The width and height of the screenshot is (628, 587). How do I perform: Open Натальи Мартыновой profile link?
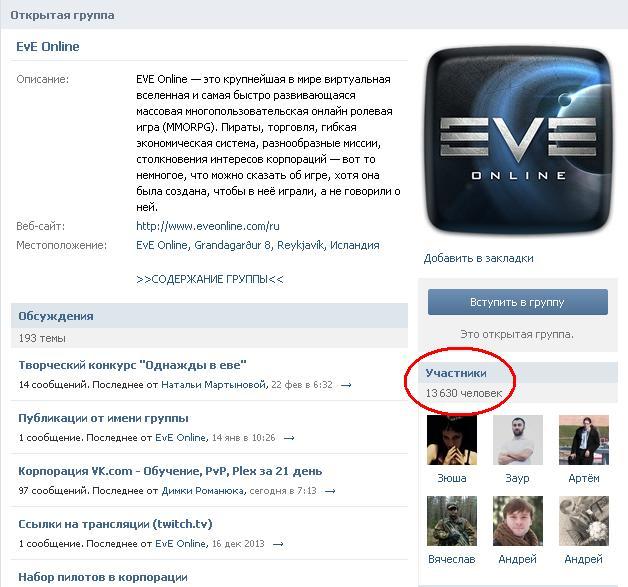[x=214, y=385]
